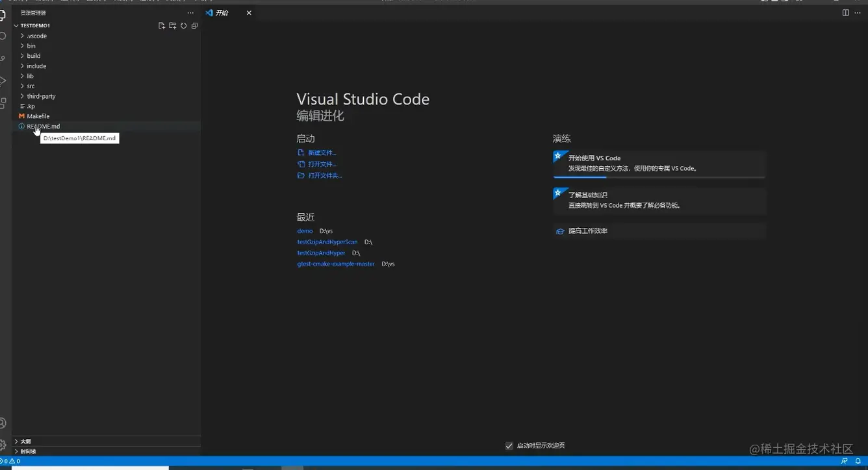Click the graduation cap icon beside 提高工作效率
The image size is (868, 470).
pyautogui.click(x=560, y=231)
